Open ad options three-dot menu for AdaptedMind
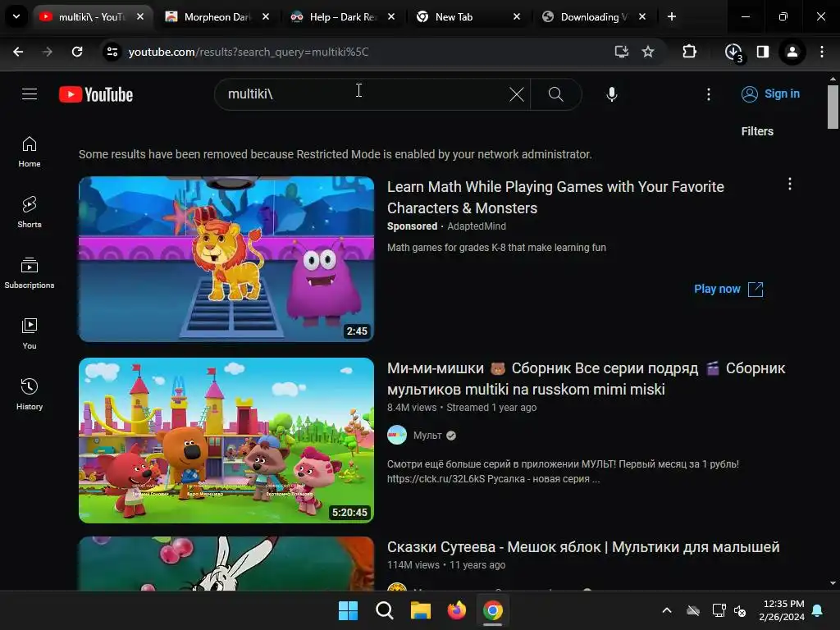Screen dimensions: 840x630 (790, 185)
